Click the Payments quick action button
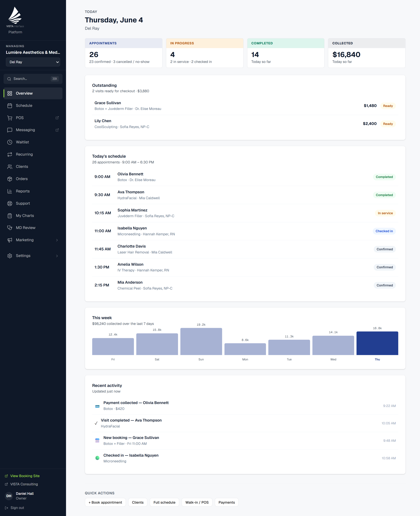Screen dimensions: 420x516 [227, 503]
